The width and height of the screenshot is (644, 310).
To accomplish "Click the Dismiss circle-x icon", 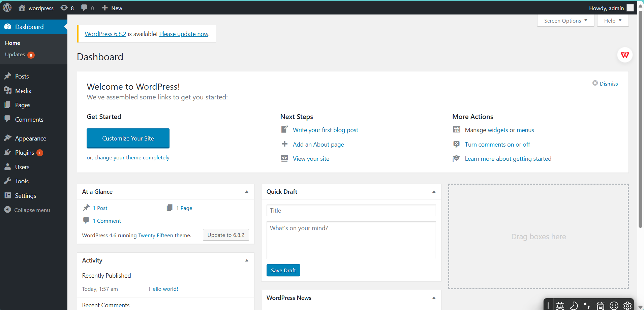I will click(x=595, y=83).
